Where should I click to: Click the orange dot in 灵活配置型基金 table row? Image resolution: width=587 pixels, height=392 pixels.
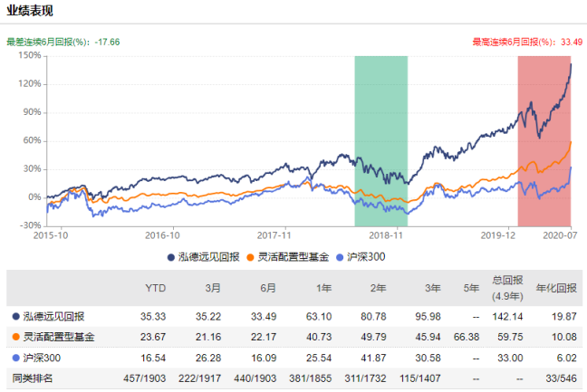pyautogui.click(x=14, y=338)
